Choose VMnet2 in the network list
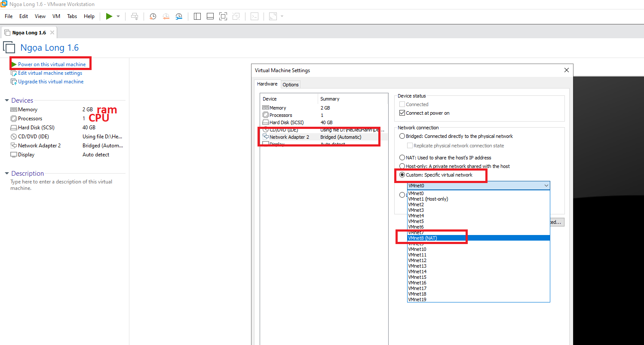The width and height of the screenshot is (644, 345). point(478,205)
